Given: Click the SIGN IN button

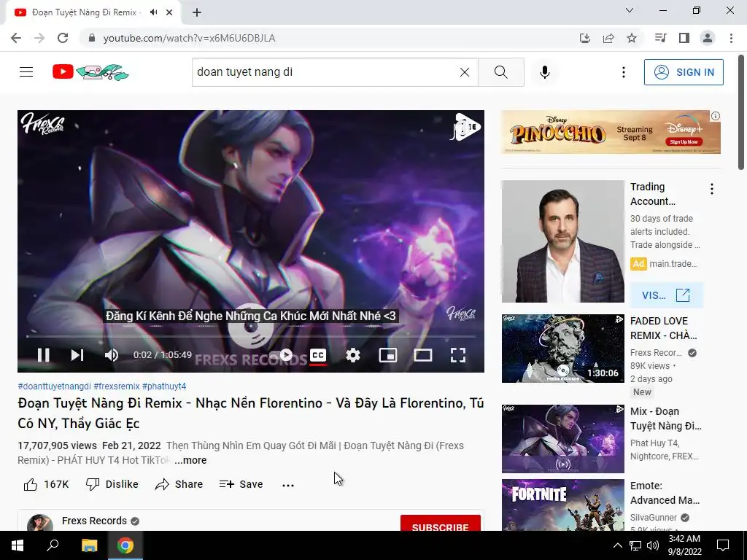Looking at the screenshot, I should coord(684,72).
